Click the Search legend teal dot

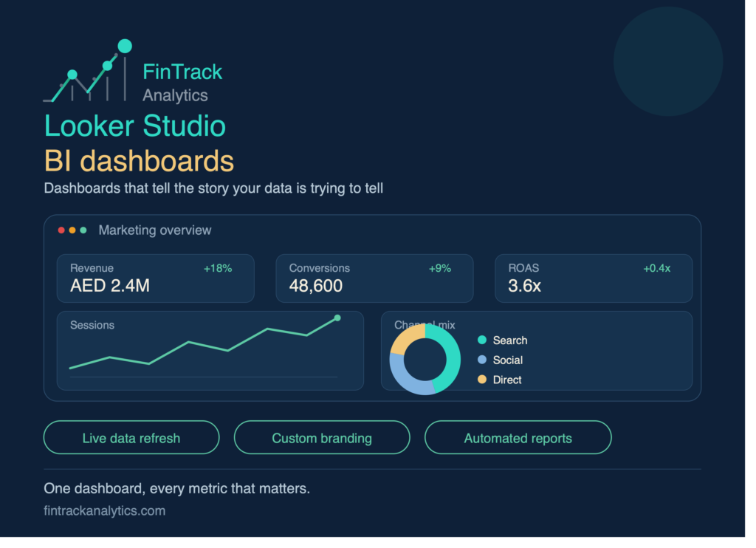[x=481, y=340]
